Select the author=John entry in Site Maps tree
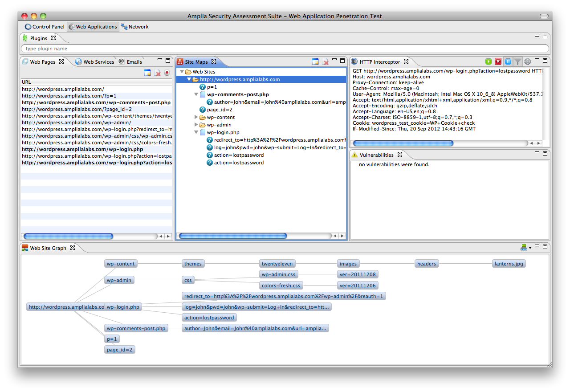This screenshot has width=570, height=392. [277, 102]
